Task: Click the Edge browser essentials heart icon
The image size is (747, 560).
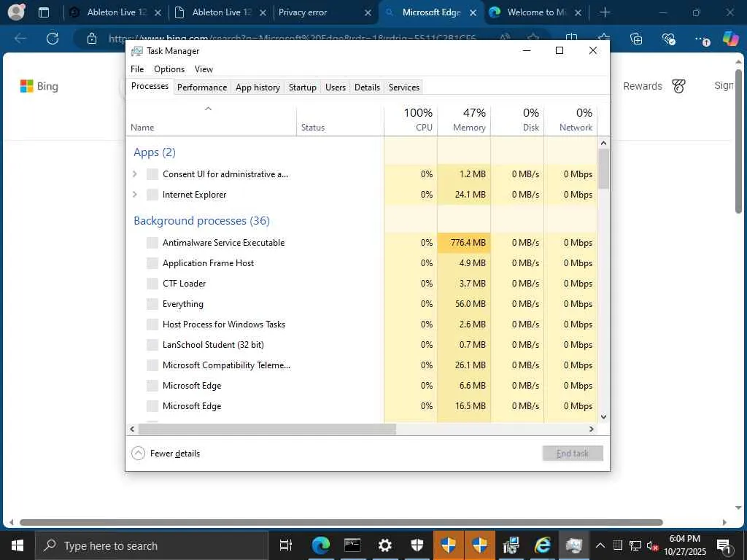Action: pyautogui.click(x=669, y=39)
